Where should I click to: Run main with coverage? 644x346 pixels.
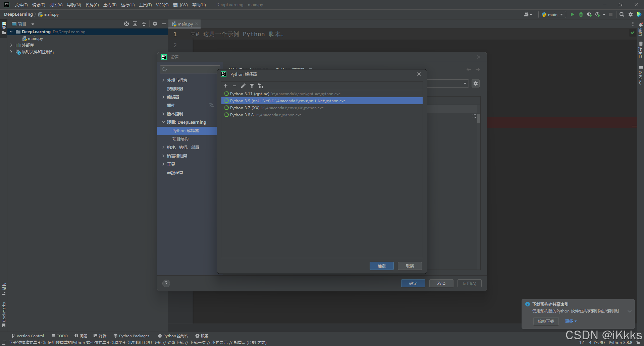coord(589,14)
